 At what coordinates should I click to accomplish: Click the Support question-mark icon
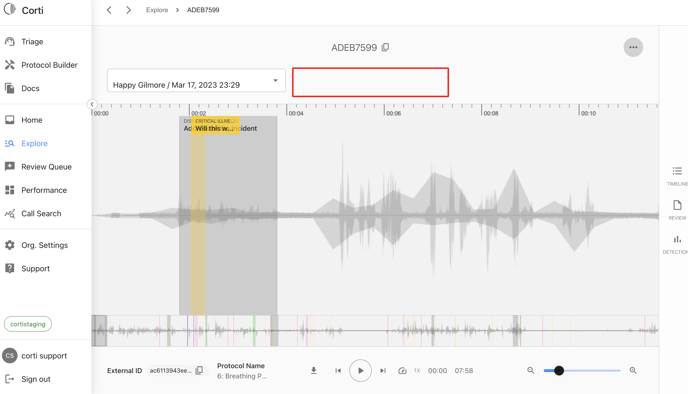[x=10, y=268]
